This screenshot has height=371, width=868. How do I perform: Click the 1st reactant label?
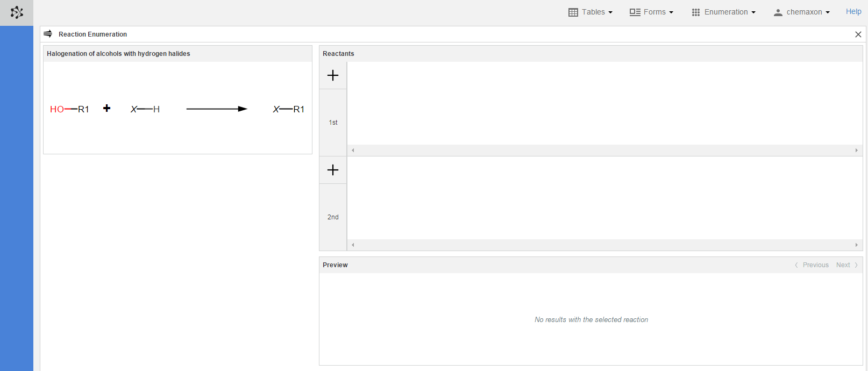pos(333,123)
